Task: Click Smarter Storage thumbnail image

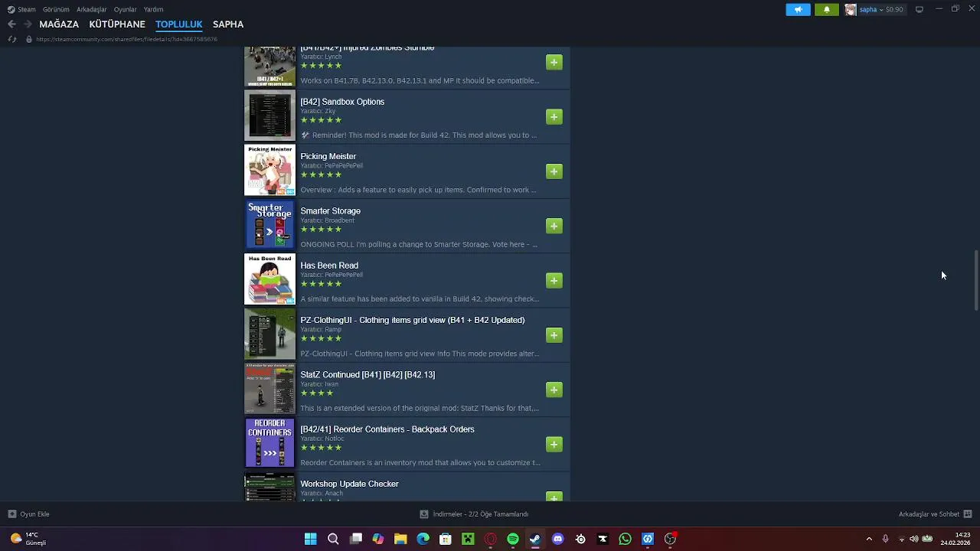Action: [269, 225]
